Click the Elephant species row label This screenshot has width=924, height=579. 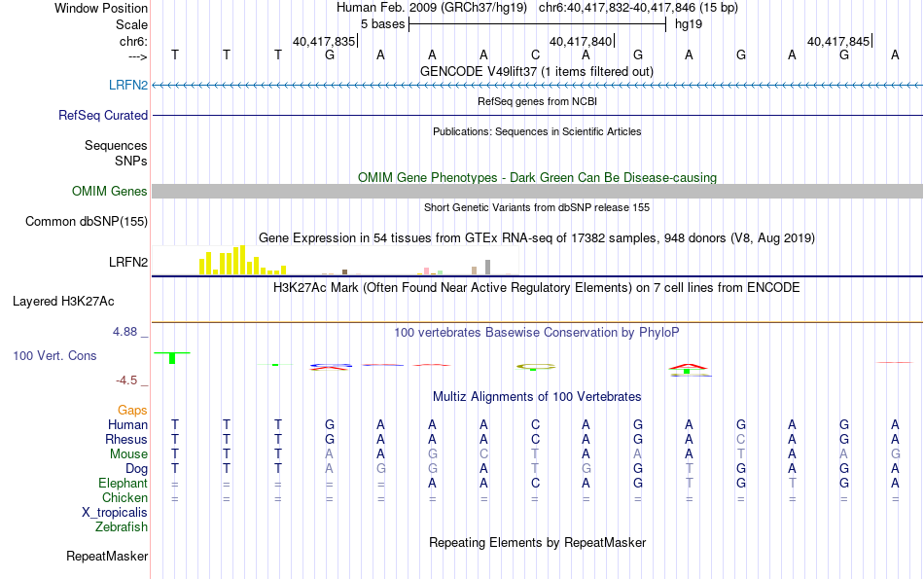tap(123, 483)
